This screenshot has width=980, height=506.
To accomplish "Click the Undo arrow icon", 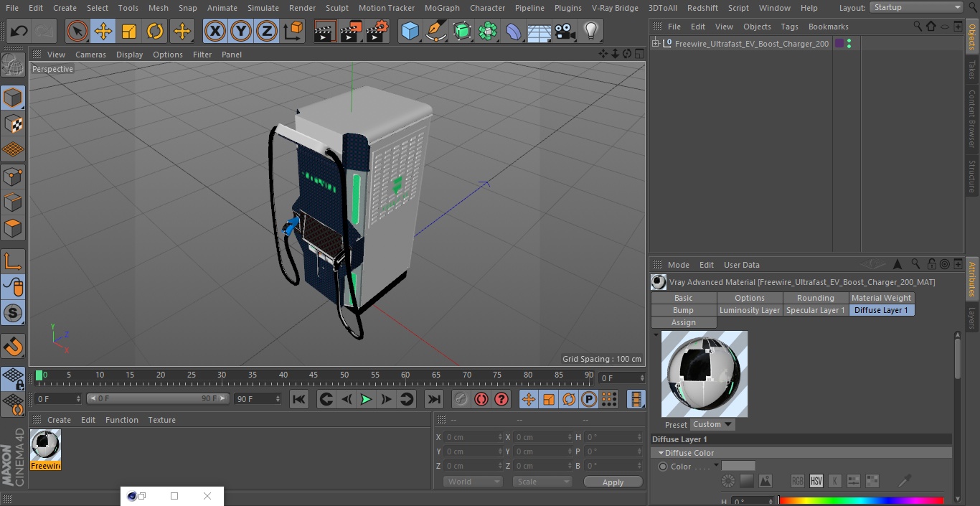I will 19,32.
